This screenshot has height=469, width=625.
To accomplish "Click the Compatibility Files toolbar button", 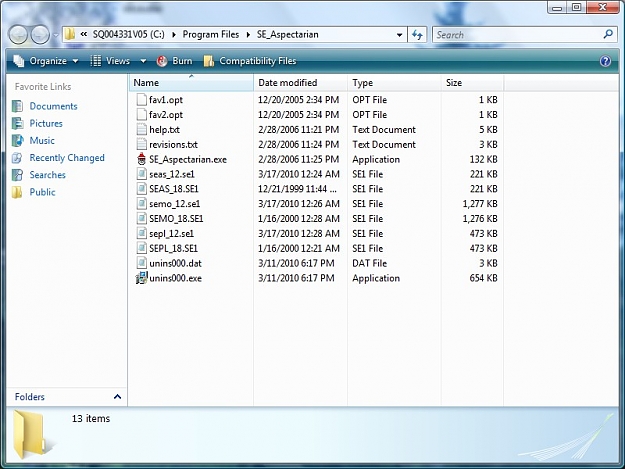I will 250,61.
